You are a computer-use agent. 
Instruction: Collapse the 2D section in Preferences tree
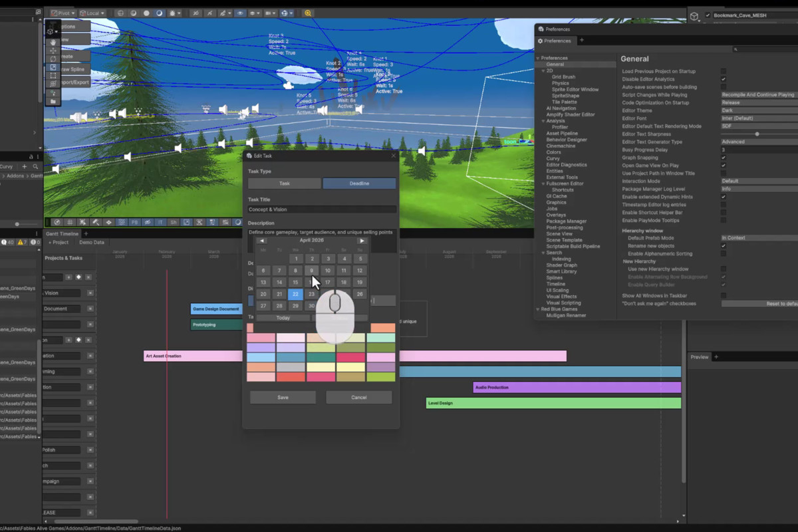(543, 70)
